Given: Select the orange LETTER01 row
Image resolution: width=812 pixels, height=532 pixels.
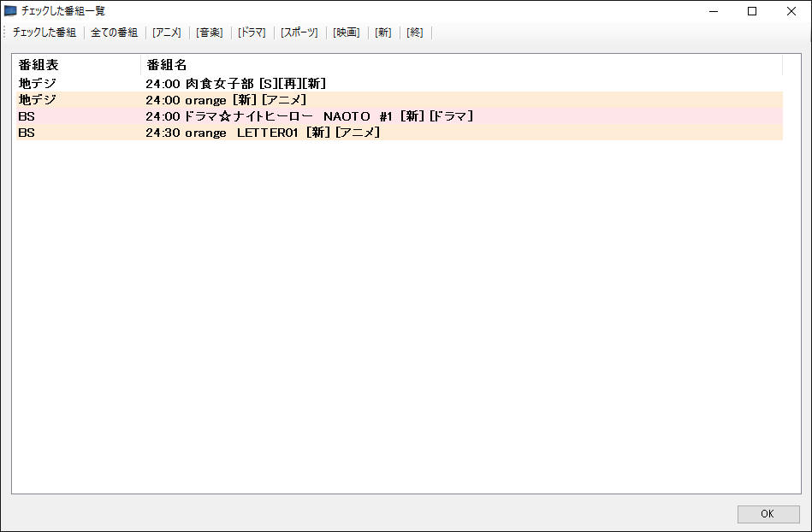Looking at the screenshot, I should coord(400,133).
